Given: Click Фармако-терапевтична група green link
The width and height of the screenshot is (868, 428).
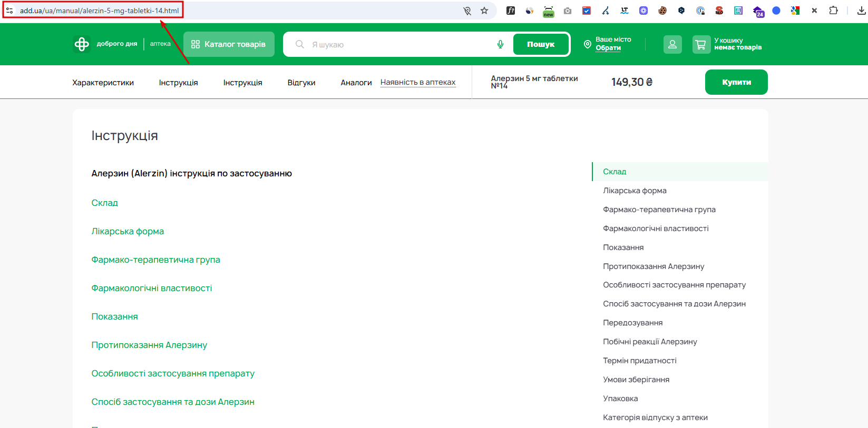Looking at the screenshot, I should click(x=156, y=260).
